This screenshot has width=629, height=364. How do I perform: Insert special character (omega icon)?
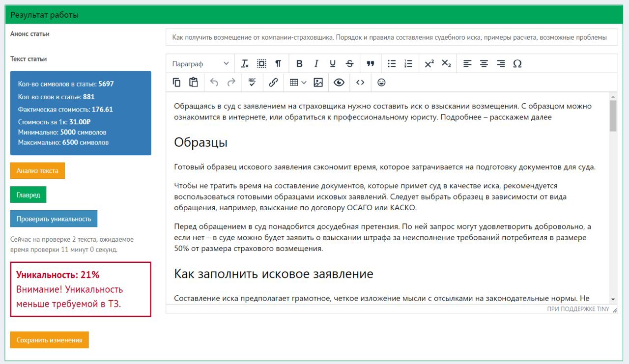(x=517, y=63)
